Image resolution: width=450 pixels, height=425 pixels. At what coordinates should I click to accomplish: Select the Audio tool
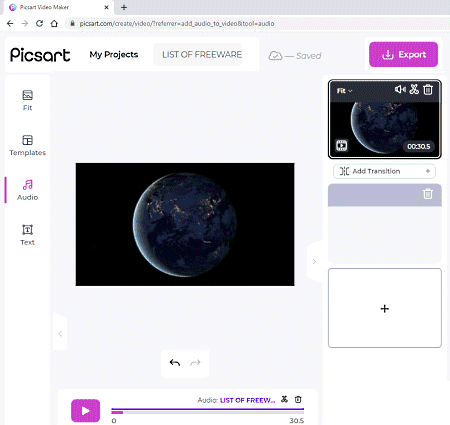point(27,190)
